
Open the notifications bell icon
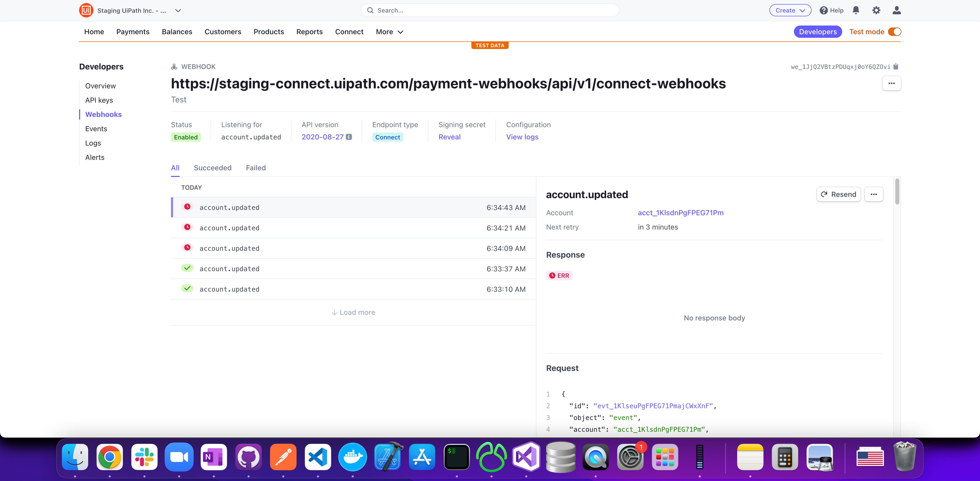(856, 10)
